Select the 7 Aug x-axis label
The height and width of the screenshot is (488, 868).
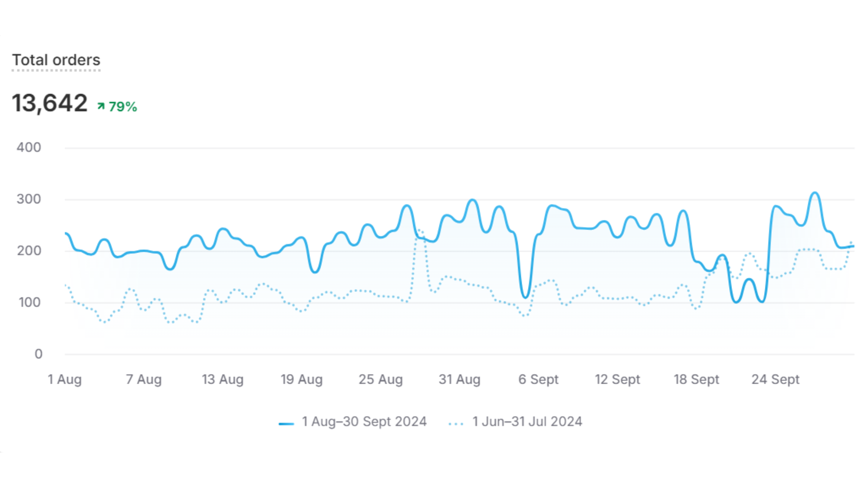144,379
